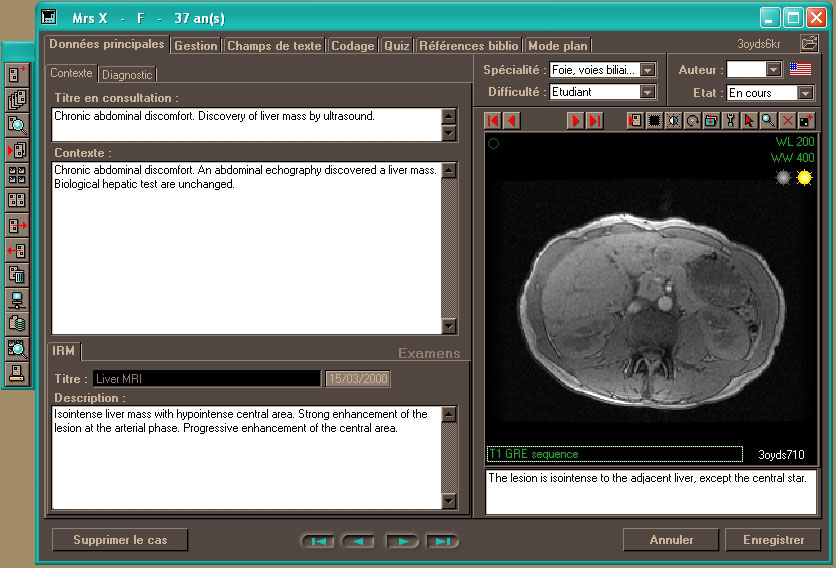Select the IRM exam tab
This screenshot has height=568, width=836.
63,351
